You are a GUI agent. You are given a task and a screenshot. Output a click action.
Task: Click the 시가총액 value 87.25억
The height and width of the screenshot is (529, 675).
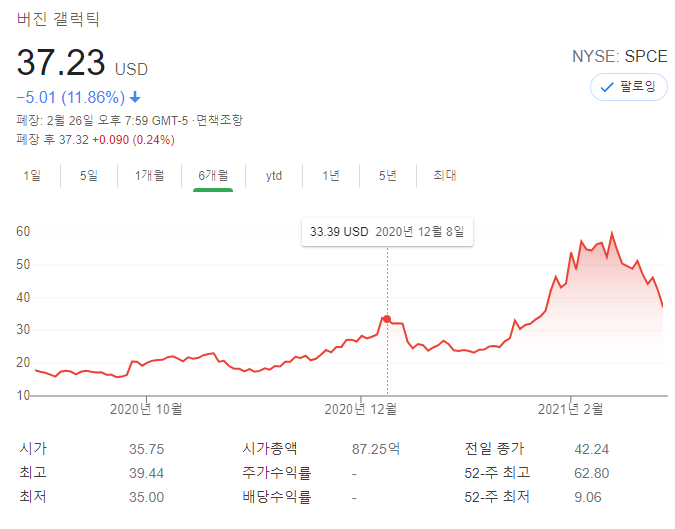tap(376, 449)
